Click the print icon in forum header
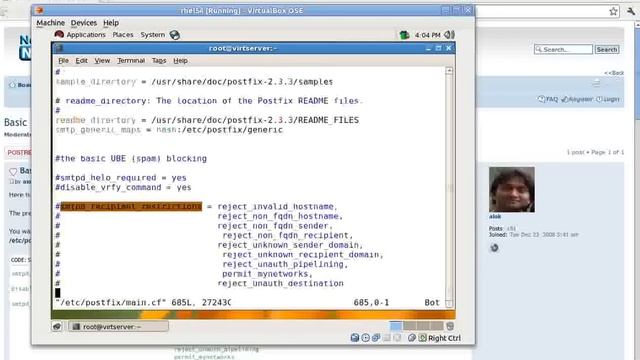Image resolution: width=640 pixels, height=360 pixels. pyautogui.click(x=596, y=83)
